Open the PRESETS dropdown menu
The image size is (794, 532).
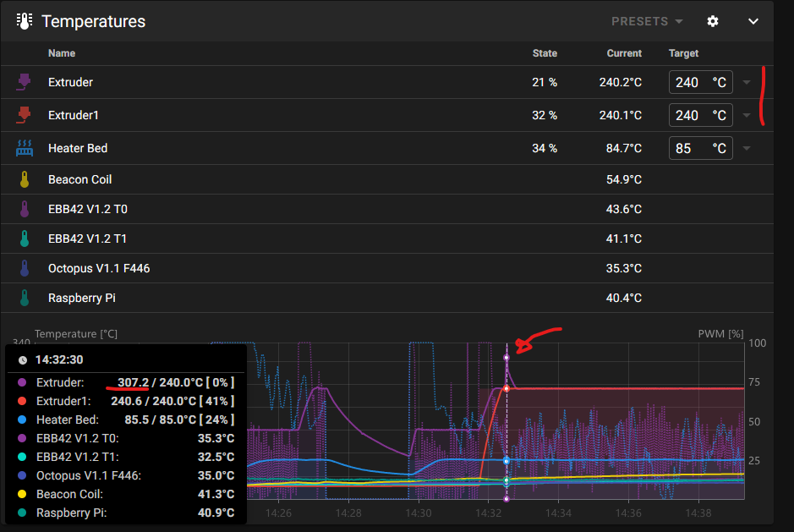coord(647,21)
